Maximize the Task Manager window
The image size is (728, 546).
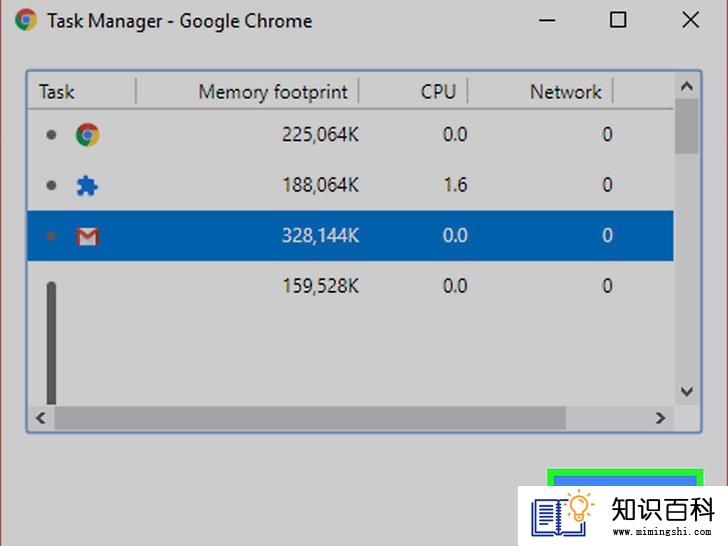point(618,20)
